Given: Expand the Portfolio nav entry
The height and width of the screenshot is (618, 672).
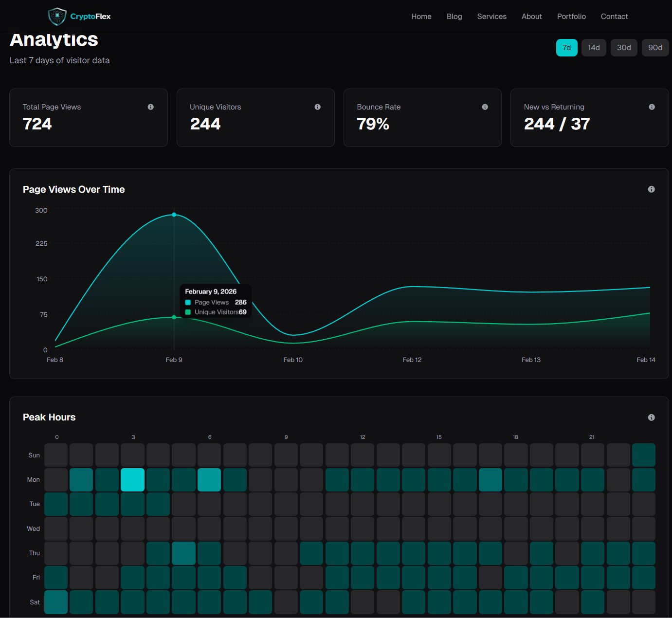Looking at the screenshot, I should pos(571,16).
